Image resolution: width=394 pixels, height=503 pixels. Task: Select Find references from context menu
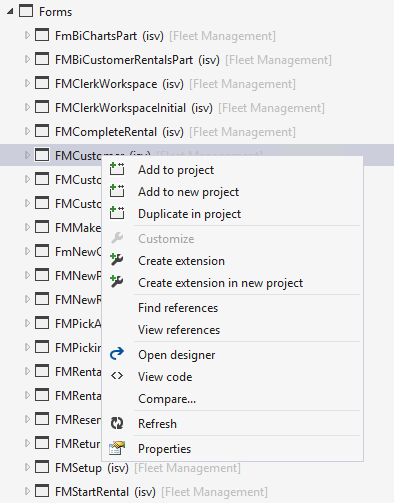pos(178,308)
